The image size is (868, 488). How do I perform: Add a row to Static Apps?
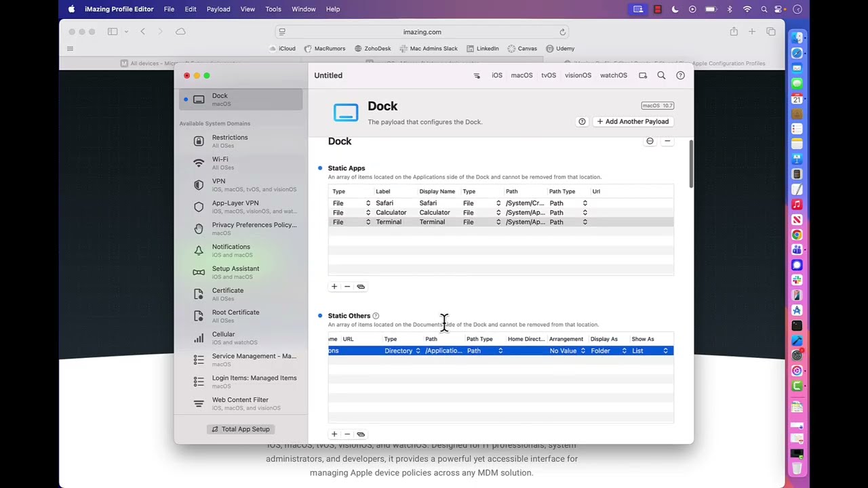pos(334,287)
